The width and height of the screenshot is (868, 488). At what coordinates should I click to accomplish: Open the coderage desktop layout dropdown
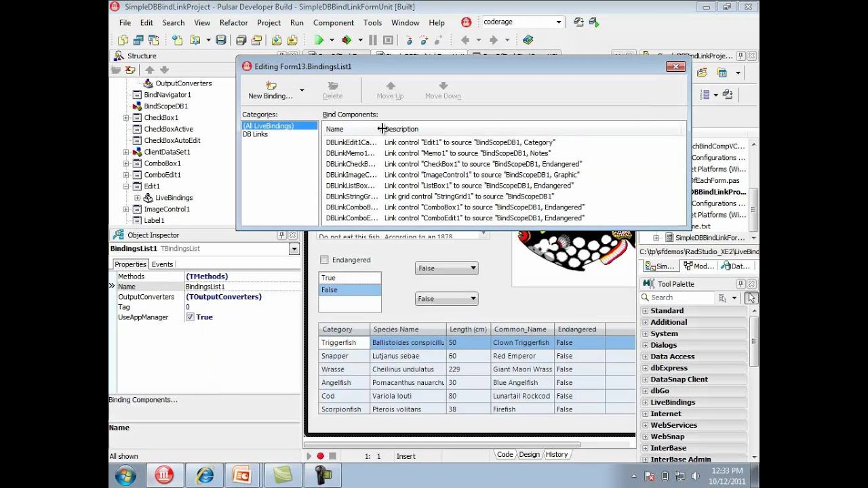point(559,22)
